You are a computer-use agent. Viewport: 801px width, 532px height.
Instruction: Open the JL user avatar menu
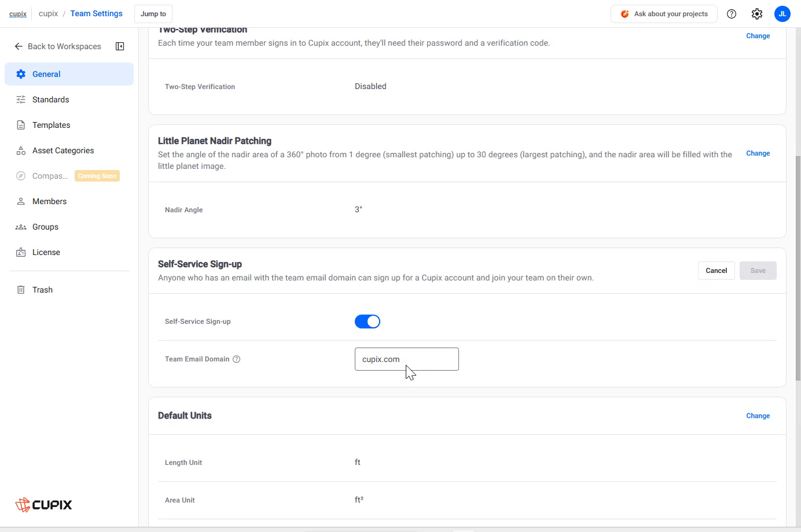tap(782, 14)
